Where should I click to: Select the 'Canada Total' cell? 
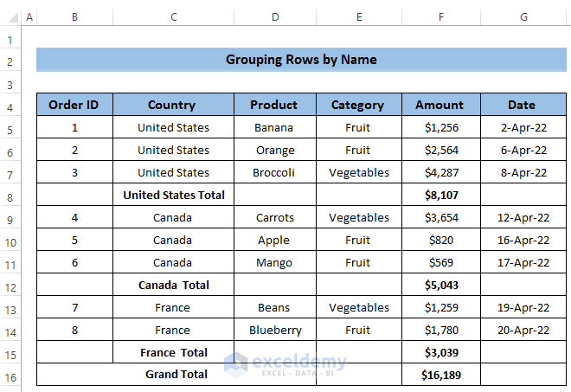(x=173, y=285)
